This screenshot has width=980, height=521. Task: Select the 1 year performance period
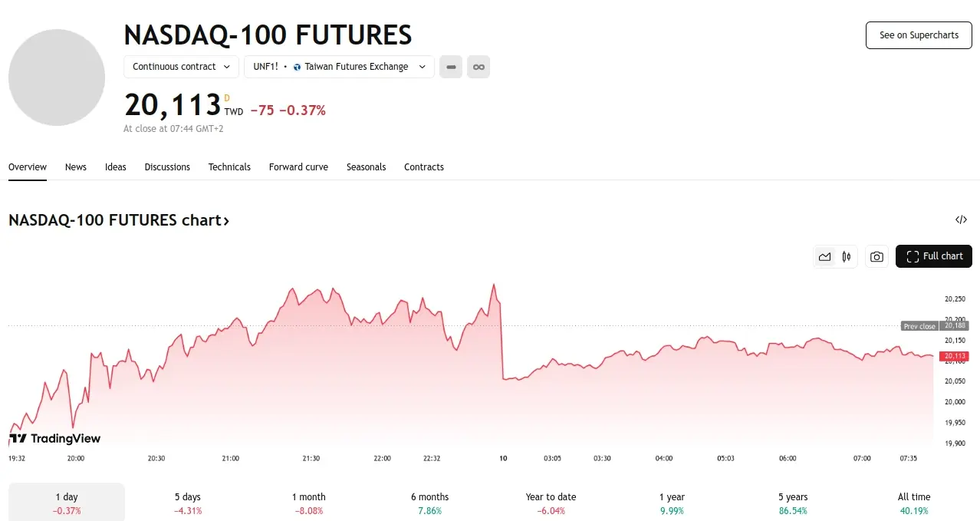(x=672, y=503)
